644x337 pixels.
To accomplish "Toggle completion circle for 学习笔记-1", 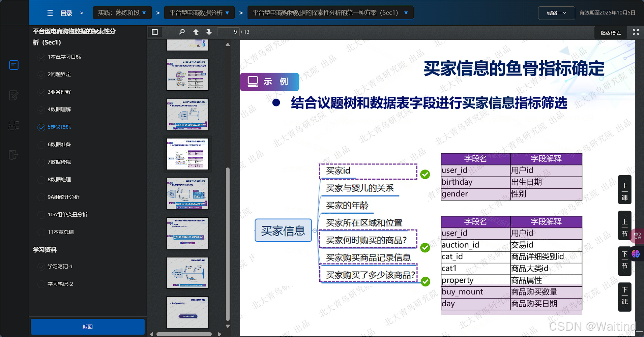I will (41, 267).
